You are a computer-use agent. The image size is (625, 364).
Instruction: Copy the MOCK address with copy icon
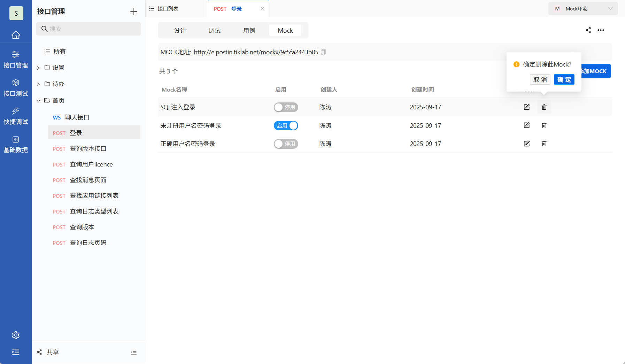323,52
